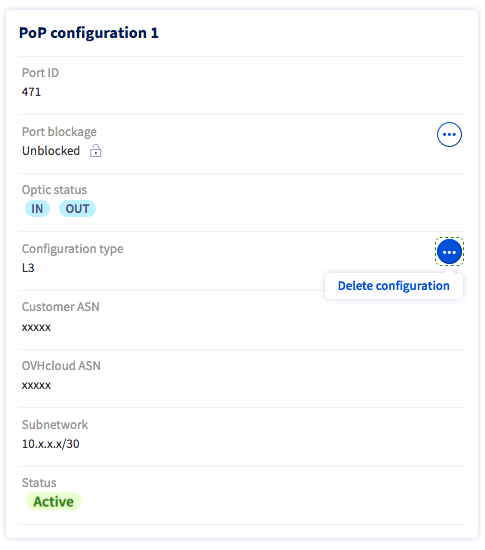Screen dimensions: 485x550
Task: Click the Port ID label
Action: pyautogui.click(x=40, y=73)
